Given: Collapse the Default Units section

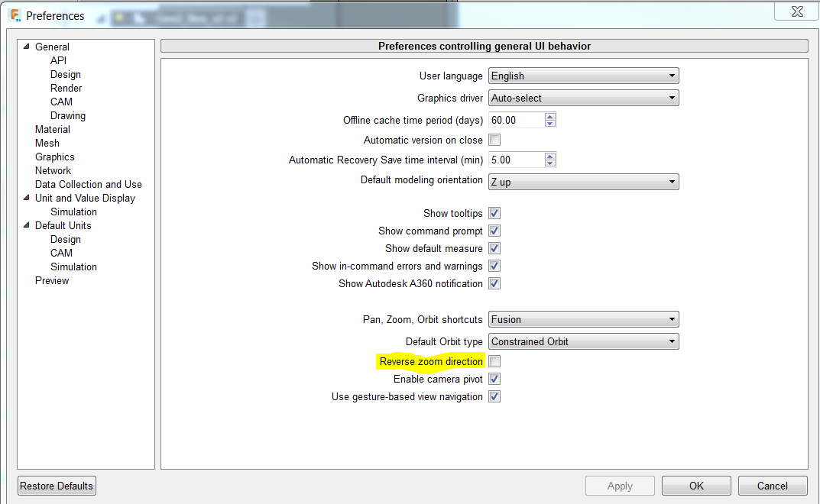Looking at the screenshot, I should [25, 225].
